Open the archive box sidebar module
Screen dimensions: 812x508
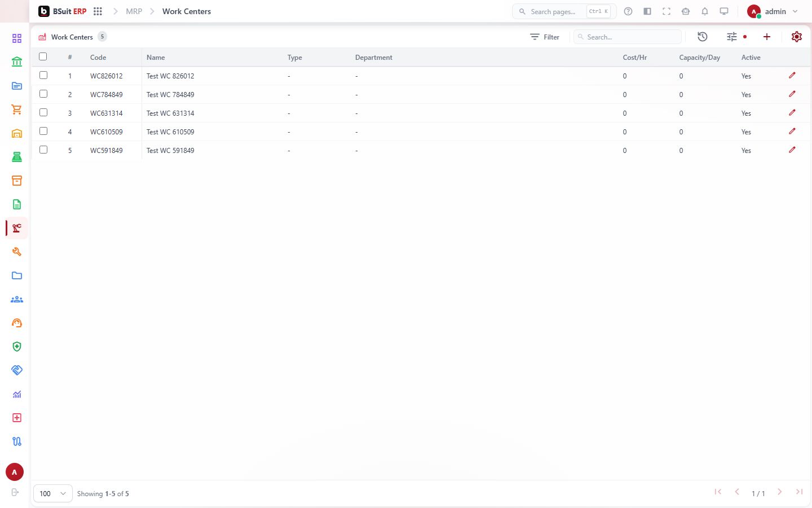pos(17,181)
